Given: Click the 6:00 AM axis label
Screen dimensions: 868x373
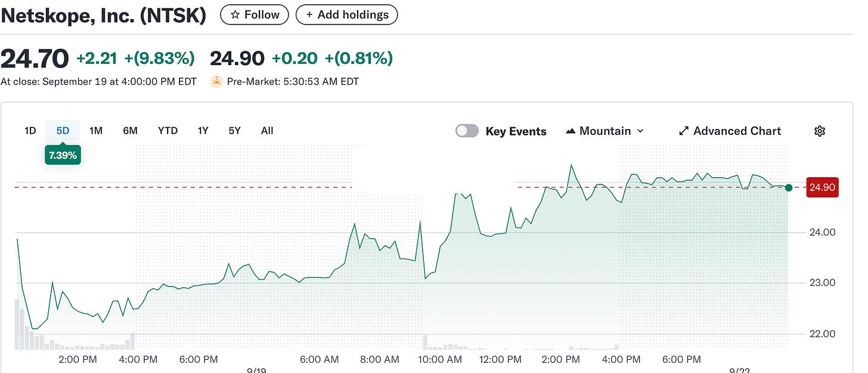Looking at the screenshot, I should [x=320, y=359].
